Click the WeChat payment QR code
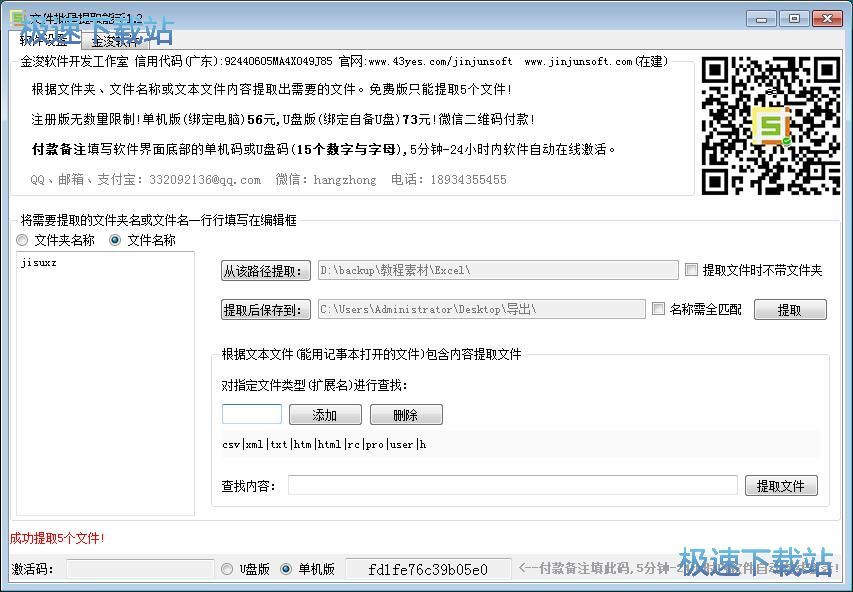Viewport: 853px width, 592px height. click(770, 125)
